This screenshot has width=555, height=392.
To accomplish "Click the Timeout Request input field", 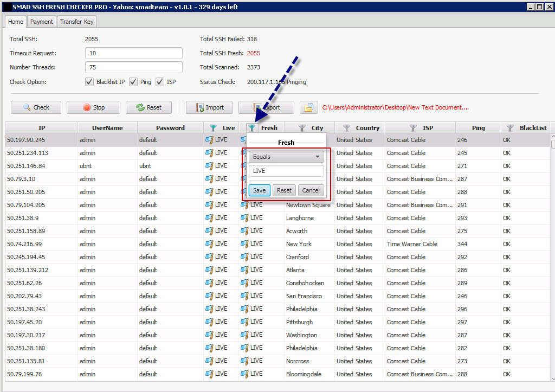I will [x=134, y=53].
